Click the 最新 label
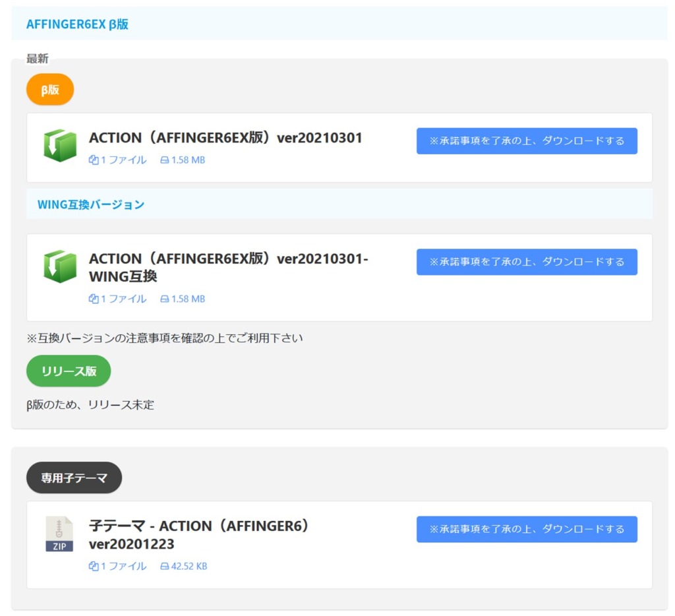Image resolution: width=675 pixels, height=616 pixels. click(38, 59)
